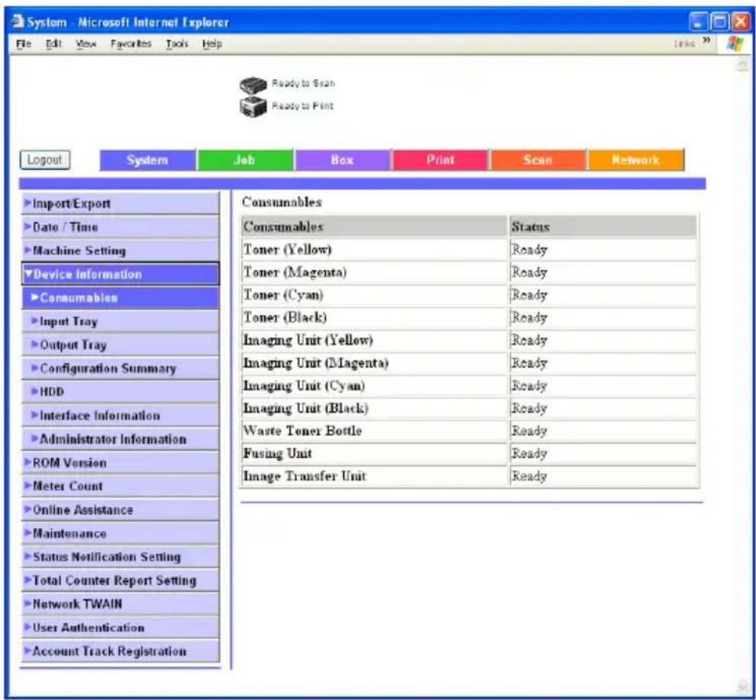Click the Ready to Scan status text
The height and width of the screenshot is (700, 756).
303,84
